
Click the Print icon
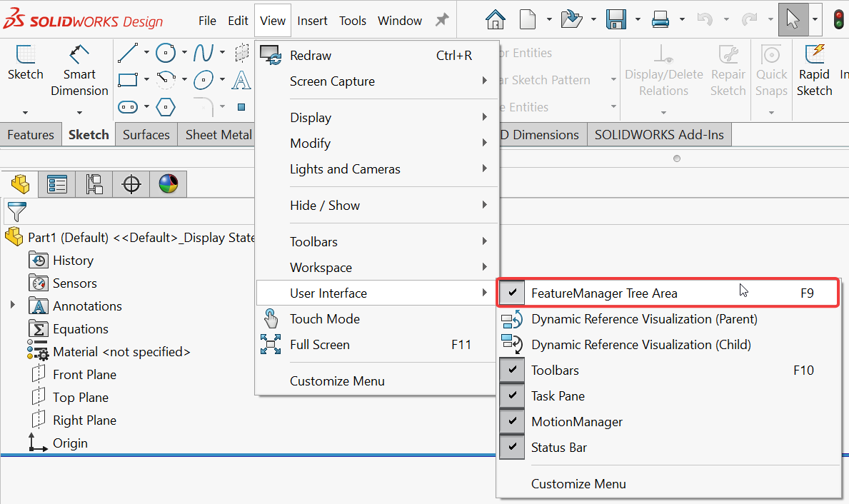pyautogui.click(x=660, y=20)
